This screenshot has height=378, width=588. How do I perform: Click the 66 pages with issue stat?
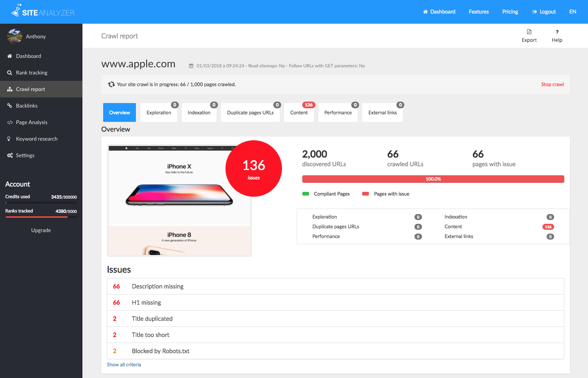(494, 158)
